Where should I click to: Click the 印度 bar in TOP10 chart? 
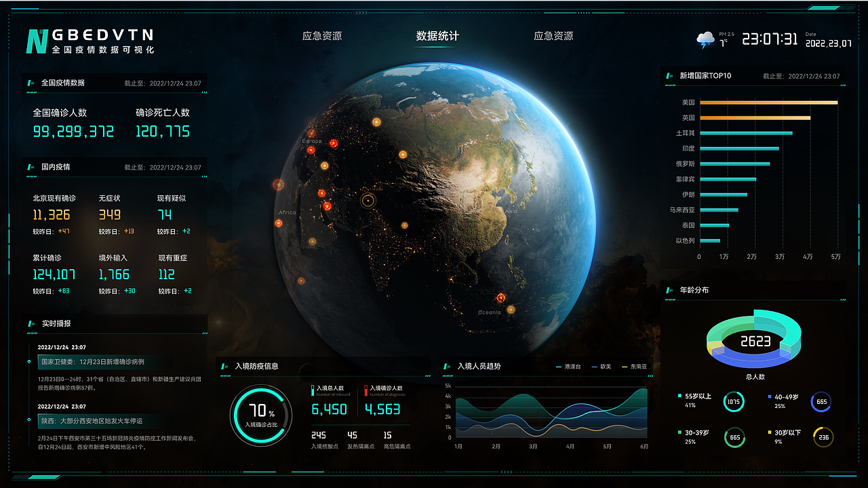pos(739,148)
